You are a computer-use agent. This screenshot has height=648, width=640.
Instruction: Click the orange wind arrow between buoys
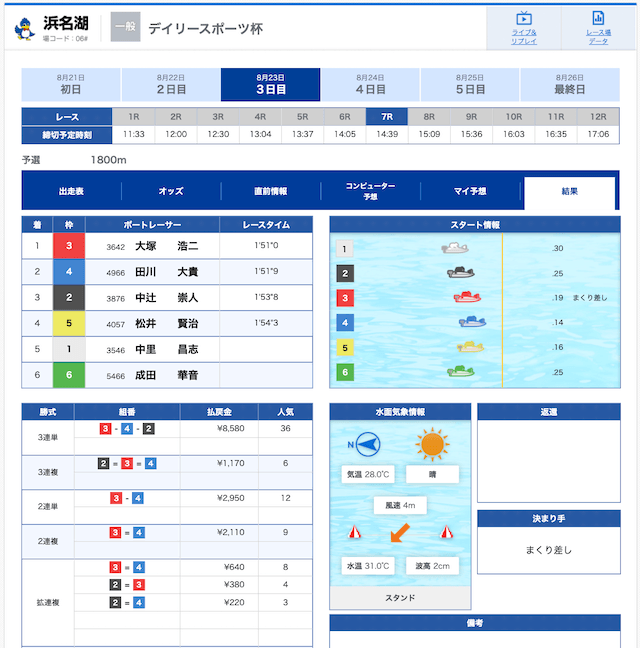pos(400,533)
